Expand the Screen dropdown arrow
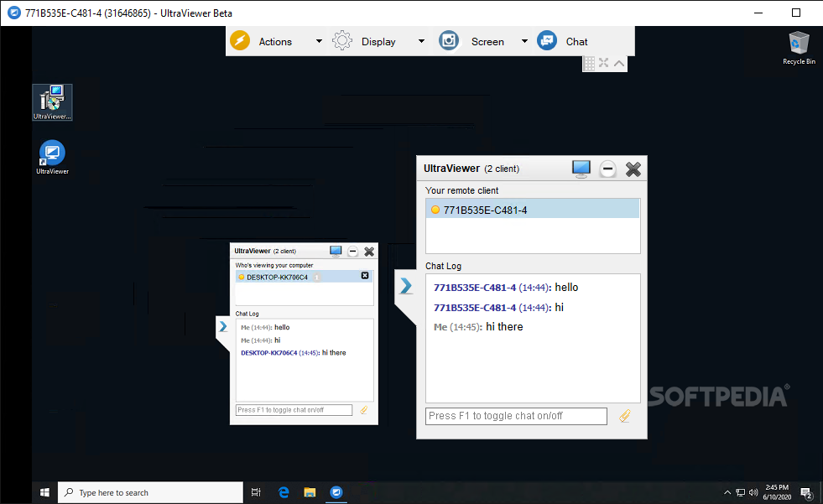Viewport: 823px width, 504px height. pyautogui.click(x=523, y=41)
